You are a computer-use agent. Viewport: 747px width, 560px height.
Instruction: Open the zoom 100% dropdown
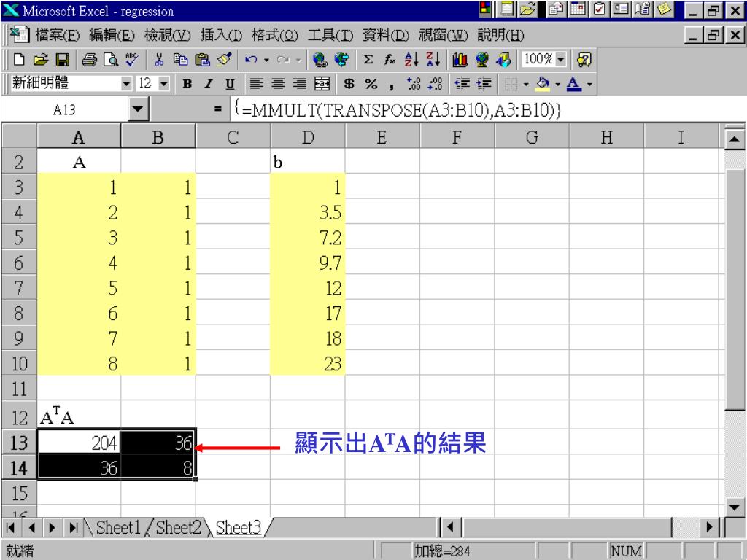[561, 60]
